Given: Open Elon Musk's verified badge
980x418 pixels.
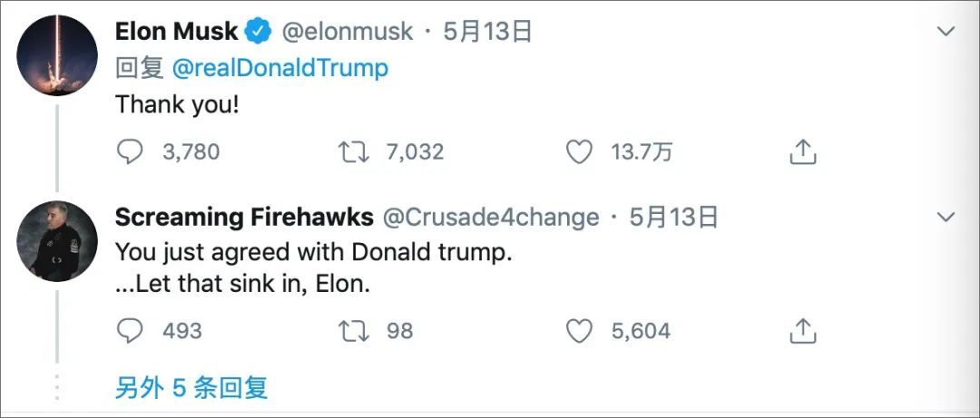Looking at the screenshot, I should (259, 32).
